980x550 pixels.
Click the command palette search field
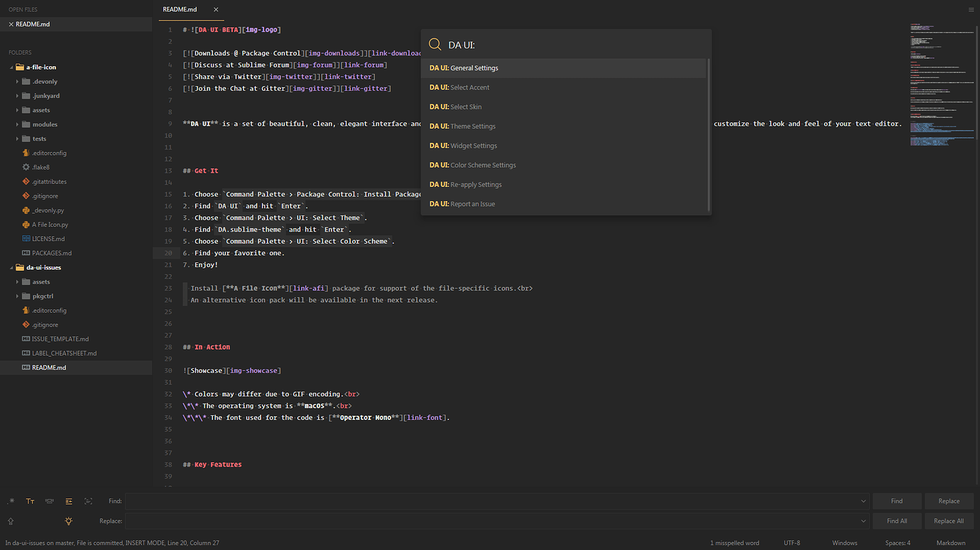575,45
